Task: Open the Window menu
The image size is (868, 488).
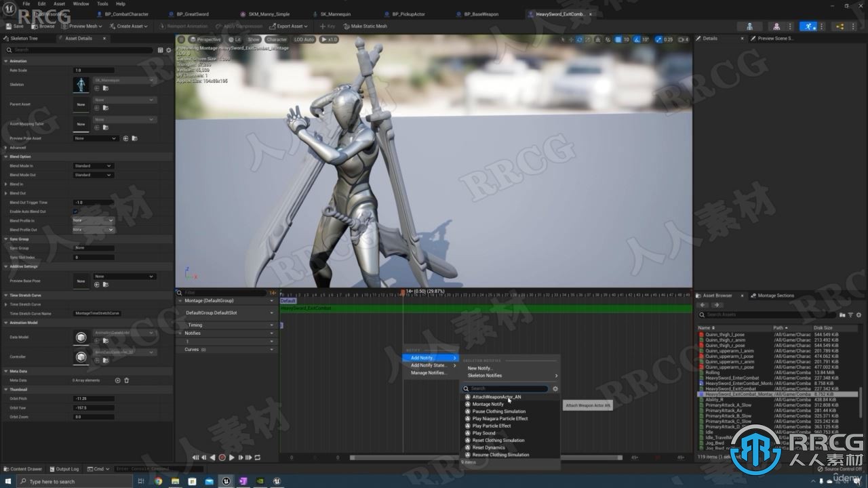Action: (81, 3)
